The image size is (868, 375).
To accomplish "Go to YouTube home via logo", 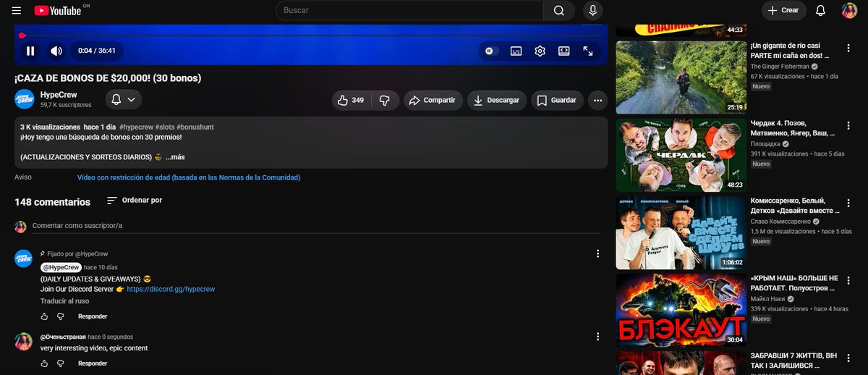I will tap(57, 10).
